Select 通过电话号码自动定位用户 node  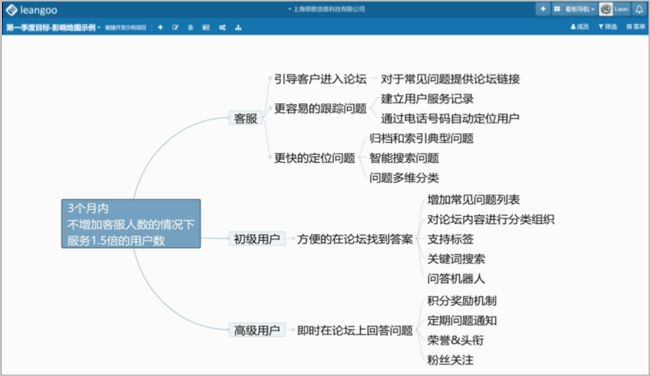point(450,119)
